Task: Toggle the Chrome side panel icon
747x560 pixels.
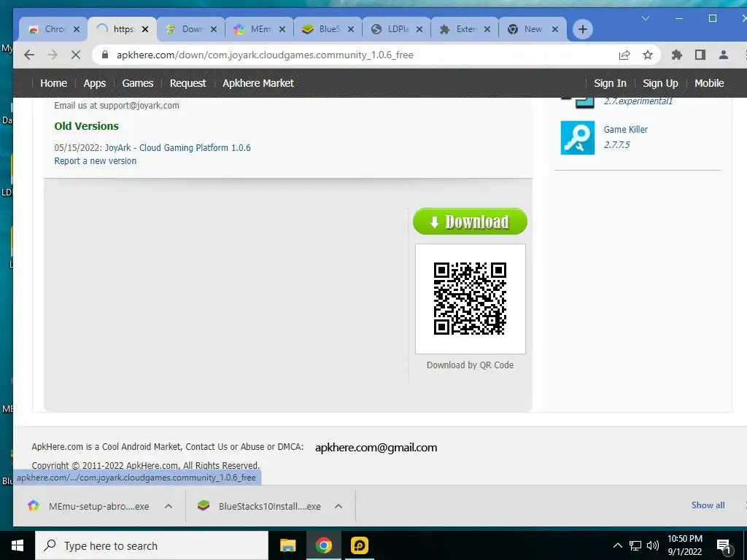Action: click(x=700, y=55)
